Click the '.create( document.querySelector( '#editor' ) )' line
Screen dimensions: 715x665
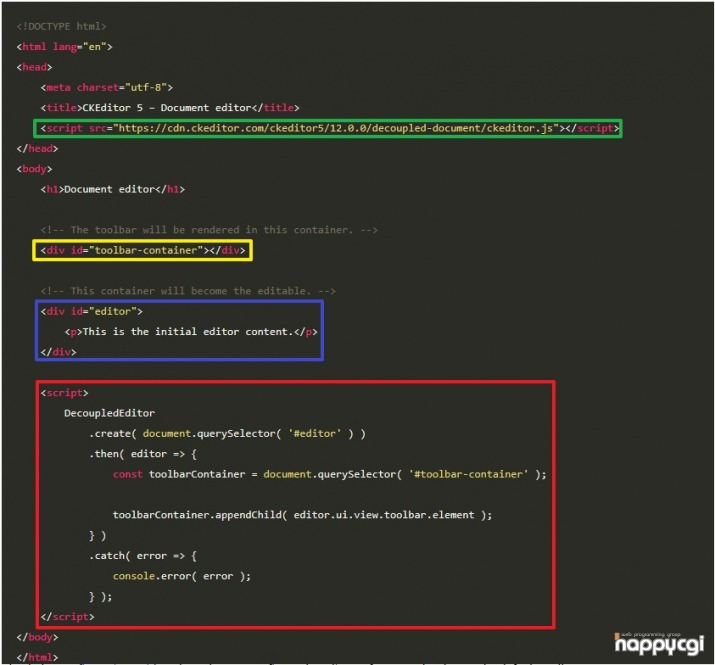[227, 433]
